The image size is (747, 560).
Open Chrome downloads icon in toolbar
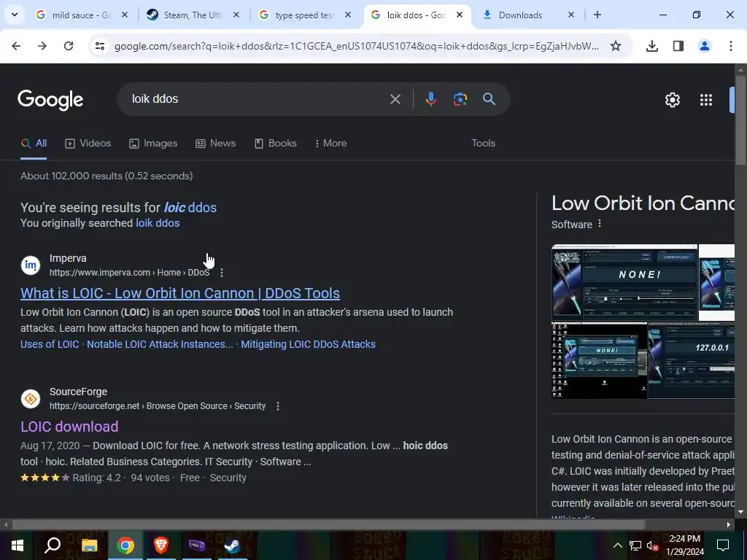651,46
